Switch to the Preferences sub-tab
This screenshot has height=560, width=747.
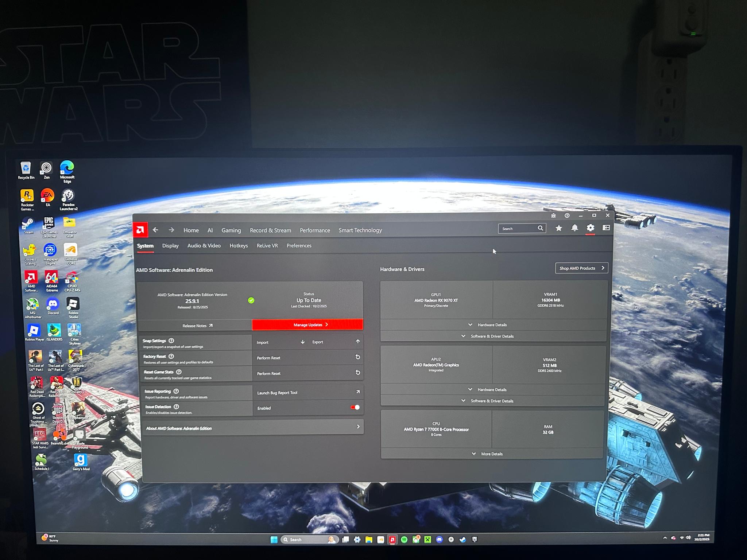tap(299, 246)
